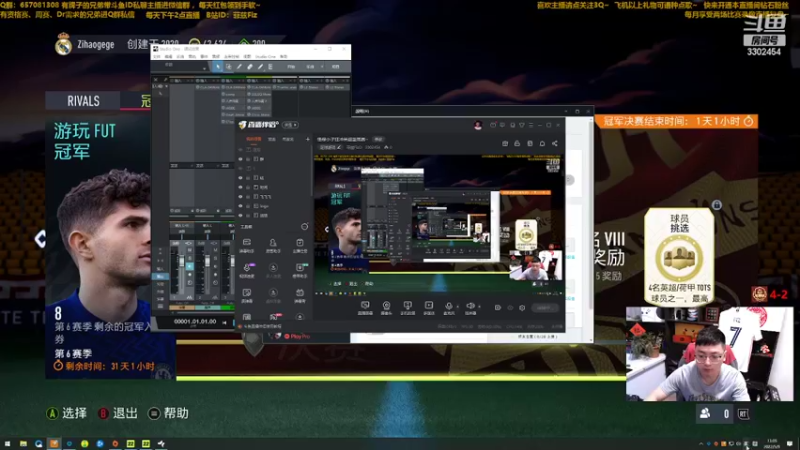
Task: Click the 球员挑选 reward card
Action: click(x=679, y=257)
